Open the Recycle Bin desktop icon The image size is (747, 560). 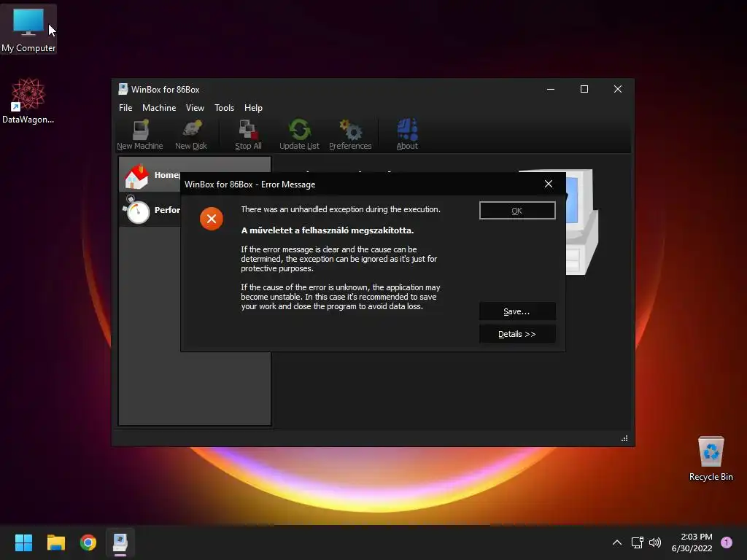tap(711, 459)
